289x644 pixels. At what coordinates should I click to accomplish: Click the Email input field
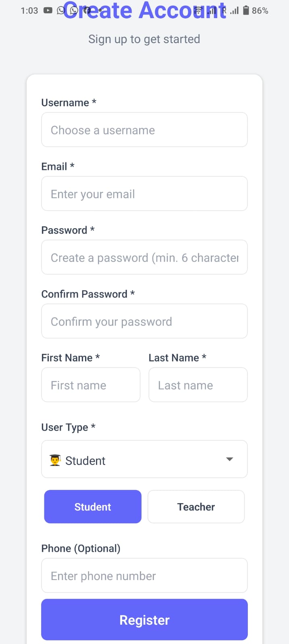pos(144,194)
